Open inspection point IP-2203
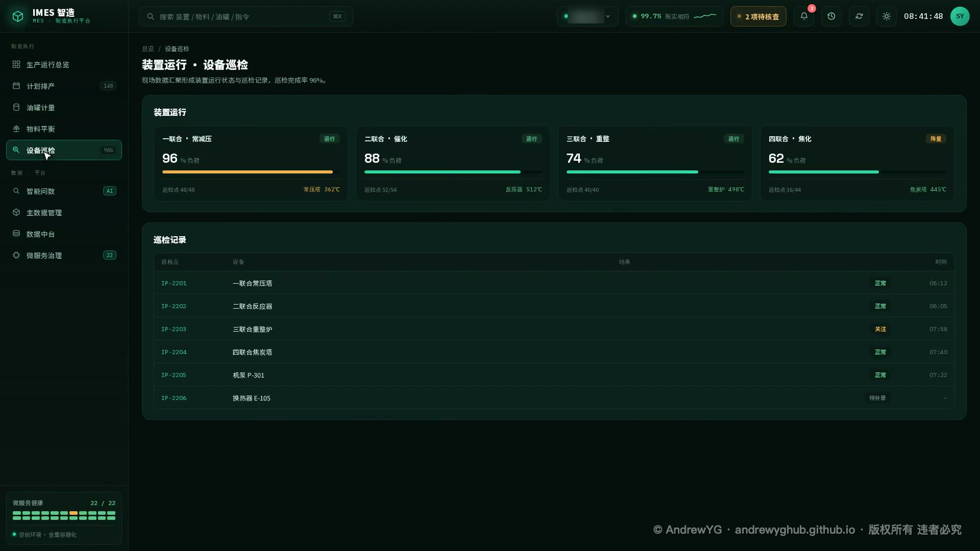Viewport: 980px width, 551px height. click(x=174, y=329)
